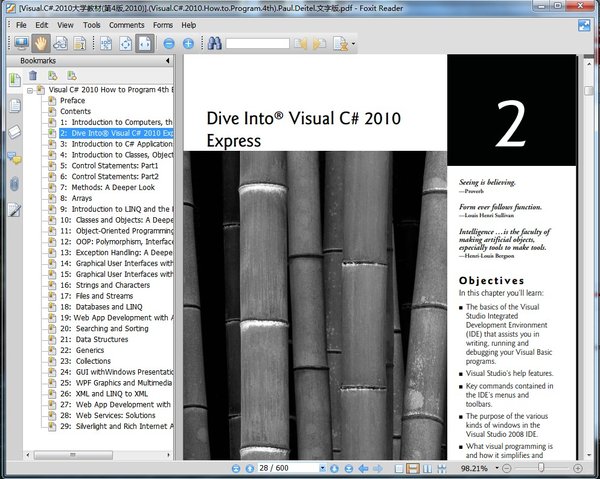The image size is (600, 479).
Task: Click the find text input field
Action: point(257,44)
